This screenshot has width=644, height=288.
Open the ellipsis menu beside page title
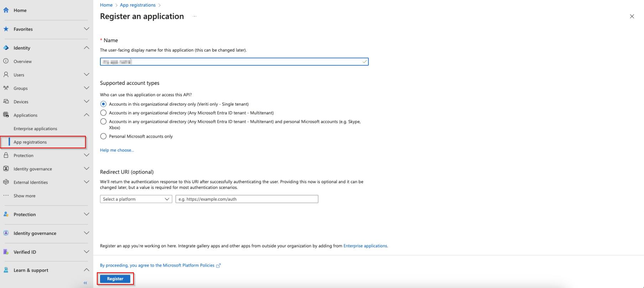(195, 16)
